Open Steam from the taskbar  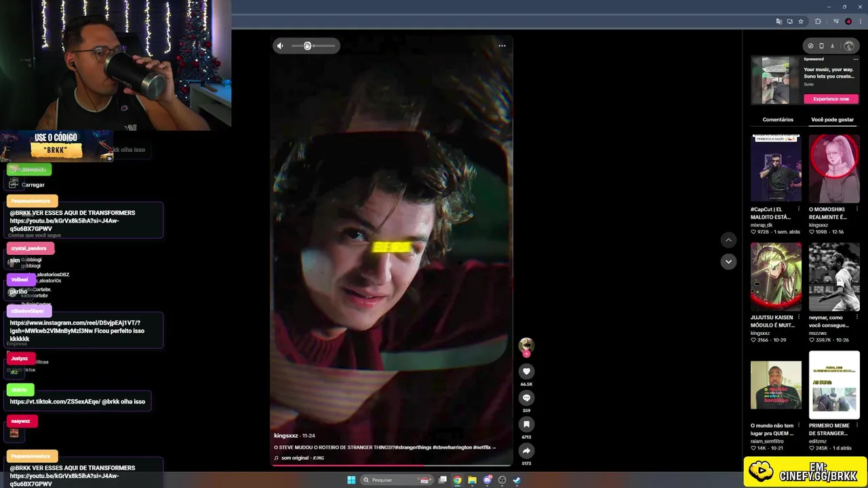(x=517, y=480)
